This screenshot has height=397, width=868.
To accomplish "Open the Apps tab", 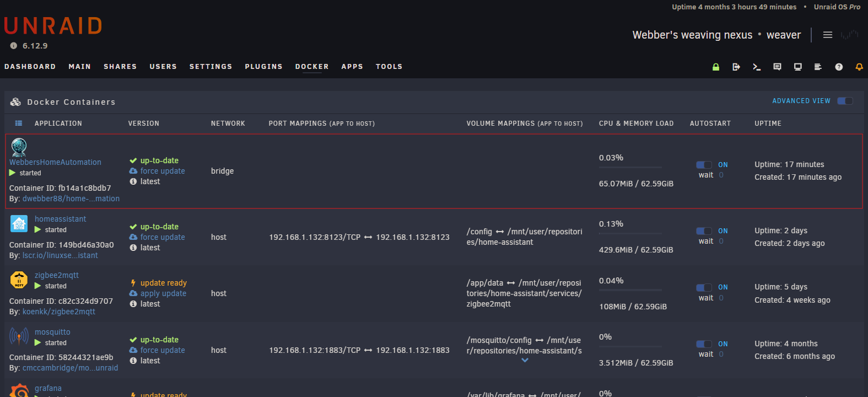I will 352,67.
